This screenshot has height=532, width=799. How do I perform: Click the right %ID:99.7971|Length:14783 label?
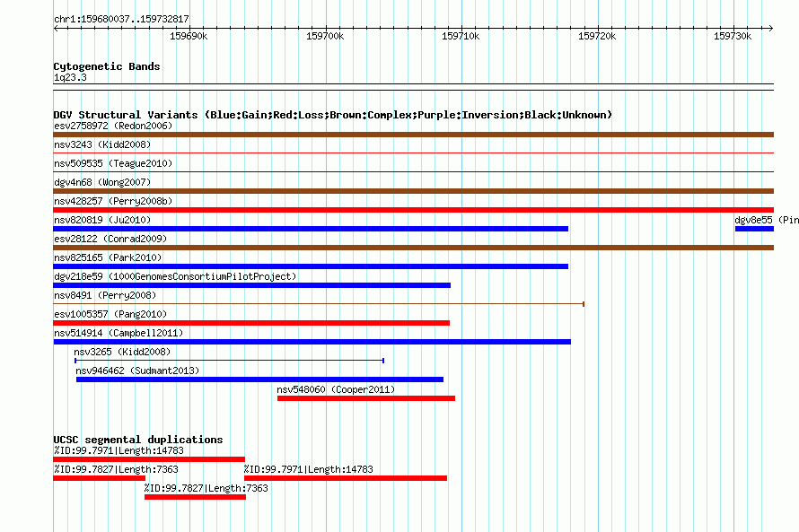[x=308, y=469]
